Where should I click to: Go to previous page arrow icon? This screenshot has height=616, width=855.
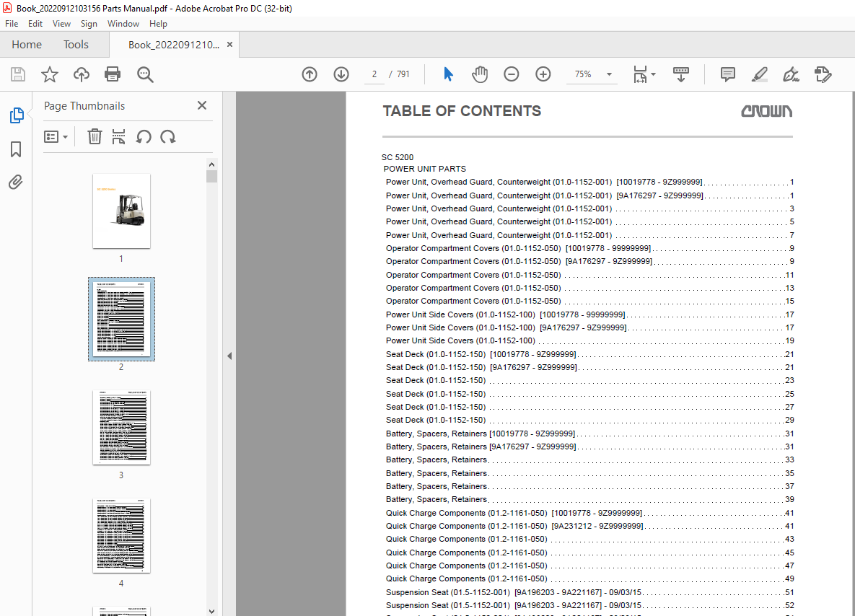point(310,74)
